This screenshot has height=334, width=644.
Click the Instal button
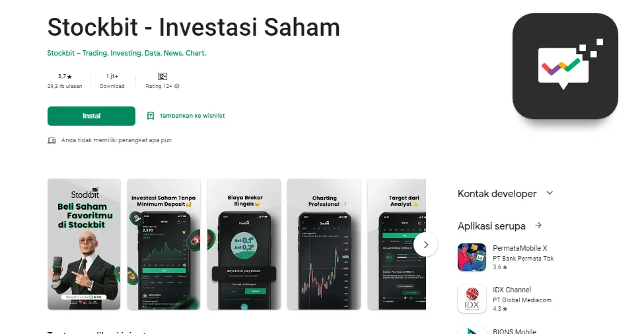91,116
